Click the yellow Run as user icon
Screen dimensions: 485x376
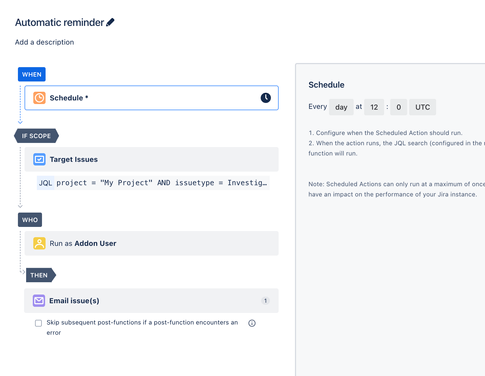point(39,243)
